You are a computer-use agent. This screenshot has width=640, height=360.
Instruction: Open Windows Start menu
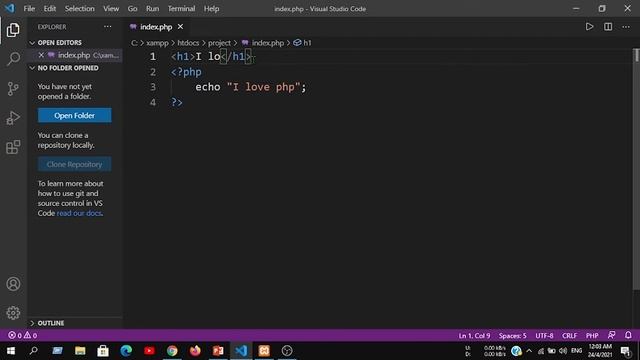tap(11, 351)
